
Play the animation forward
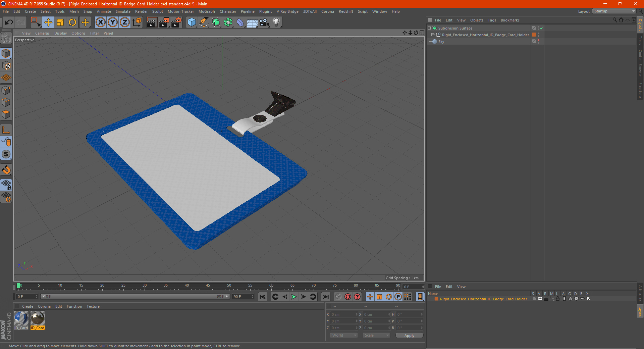294,297
